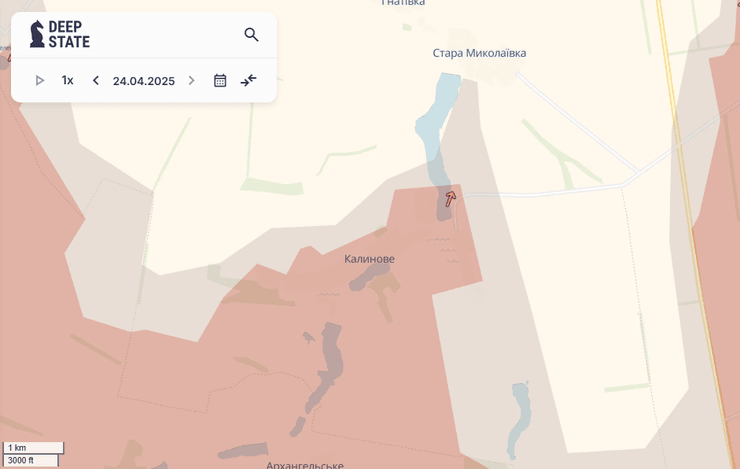740x469 pixels.
Task: Start timeline playback with play button
Action: [40, 80]
